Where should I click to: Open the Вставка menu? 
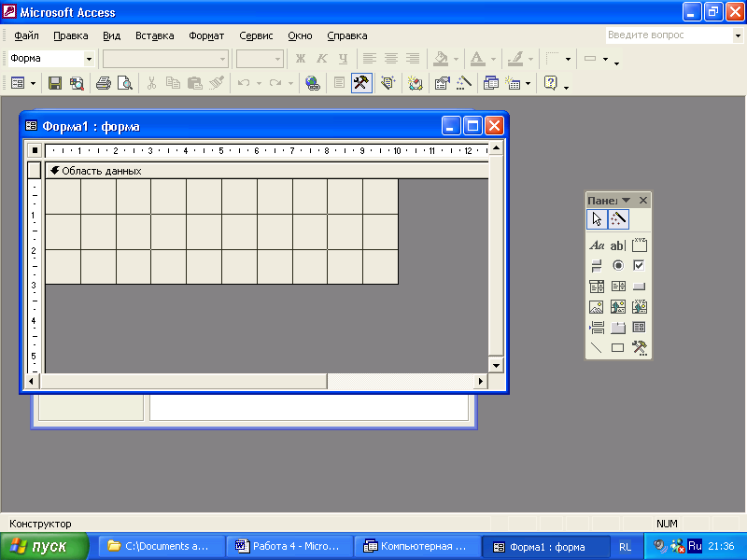(x=154, y=35)
